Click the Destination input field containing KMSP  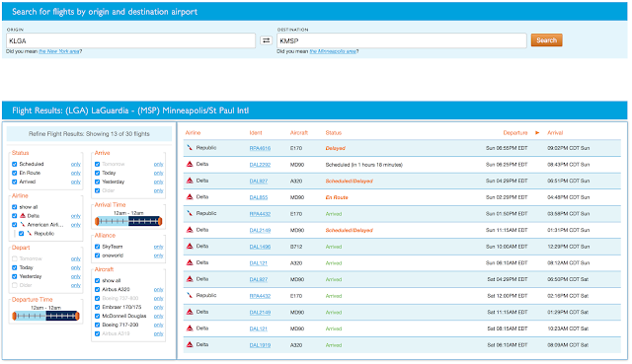coord(402,40)
